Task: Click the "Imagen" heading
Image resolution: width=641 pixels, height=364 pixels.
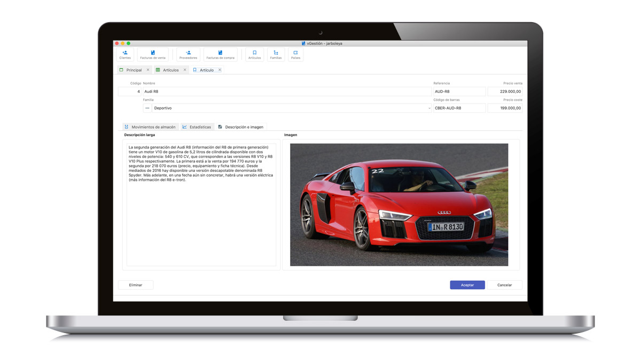Action: point(291,135)
